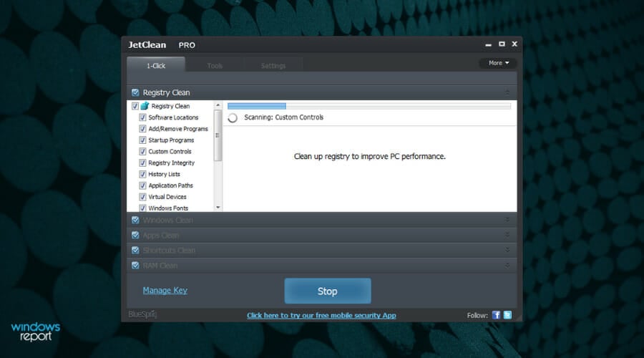Toggle the Shortcuts Clean section checkbox
The height and width of the screenshot is (358, 644).
point(135,250)
